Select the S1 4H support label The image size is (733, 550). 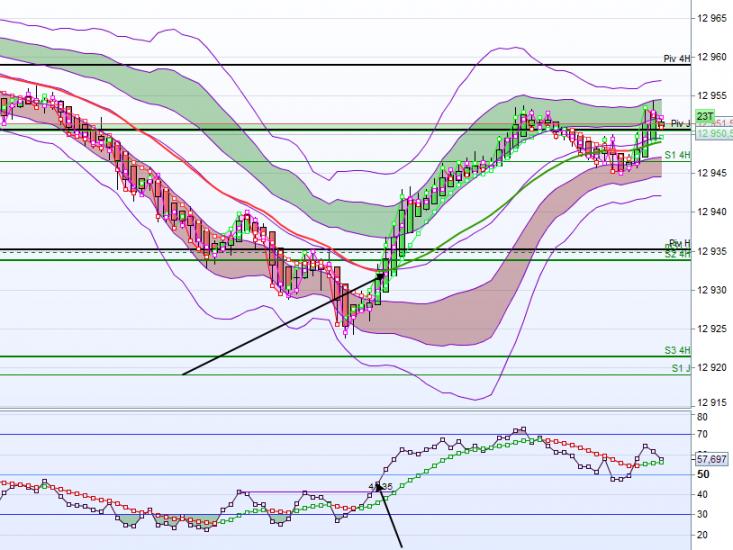[x=677, y=155]
